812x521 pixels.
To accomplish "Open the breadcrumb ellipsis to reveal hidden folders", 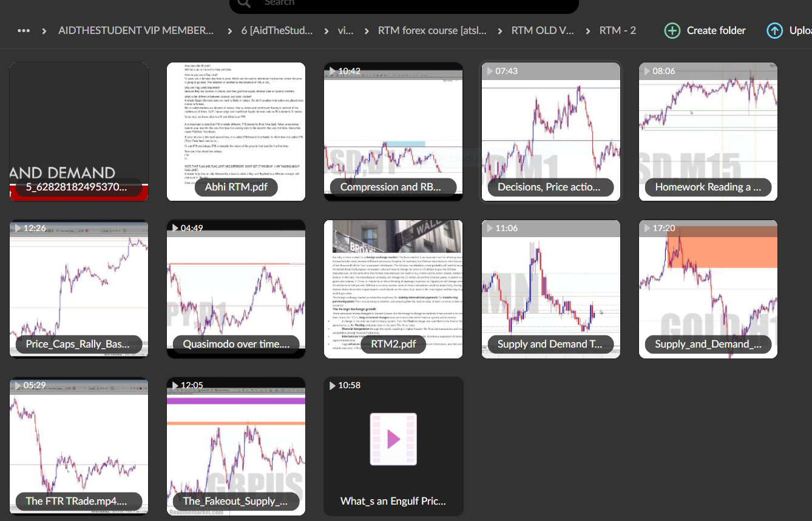I will pos(23,30).
